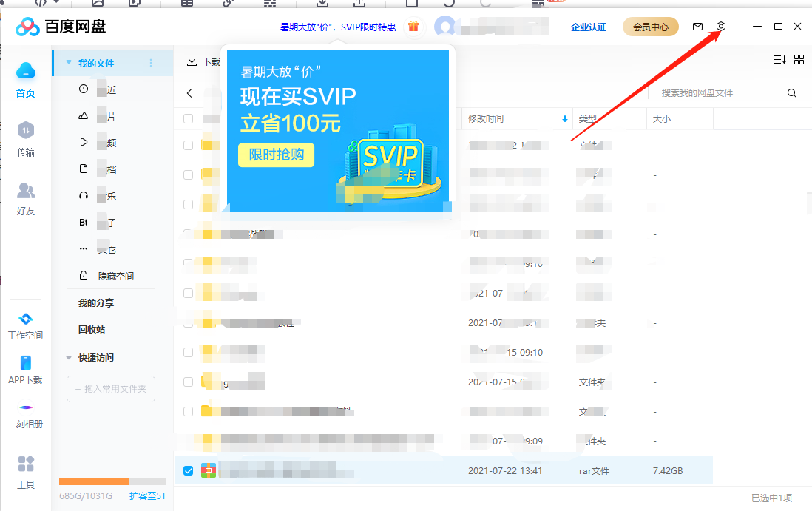This screenshot has width=812, height=511.
Task: Open the 工具 tools section
Action: click(x=25, y=472)
